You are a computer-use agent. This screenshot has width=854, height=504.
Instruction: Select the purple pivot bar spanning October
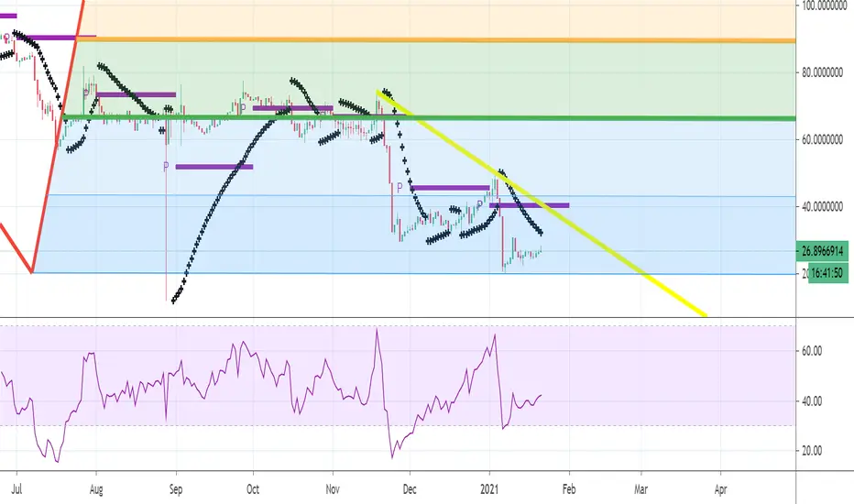pyautogui.click(x=292, y=108)
